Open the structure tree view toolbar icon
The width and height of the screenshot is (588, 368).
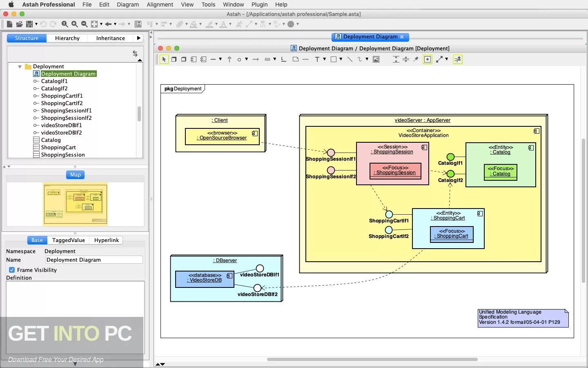click(x=138, y=24)
